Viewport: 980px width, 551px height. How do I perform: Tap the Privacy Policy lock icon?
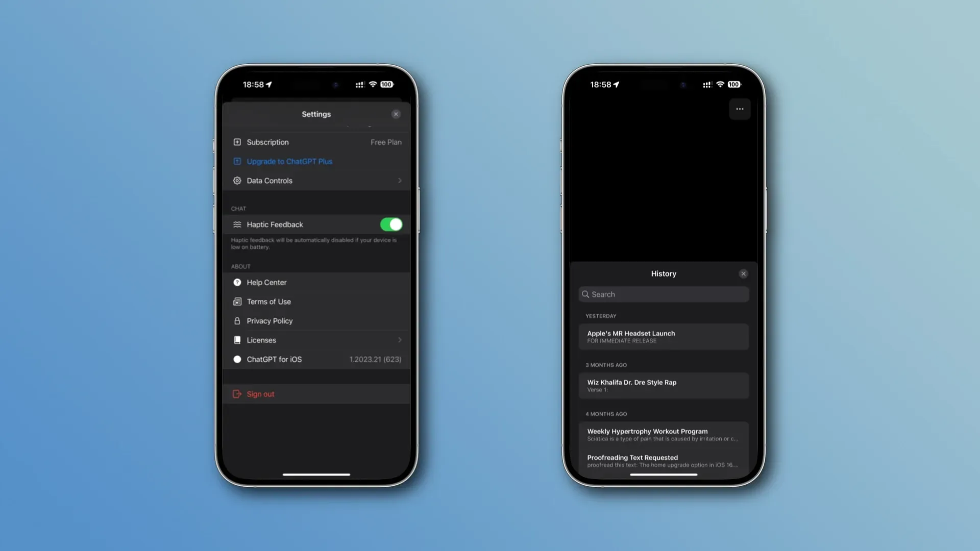236,321
